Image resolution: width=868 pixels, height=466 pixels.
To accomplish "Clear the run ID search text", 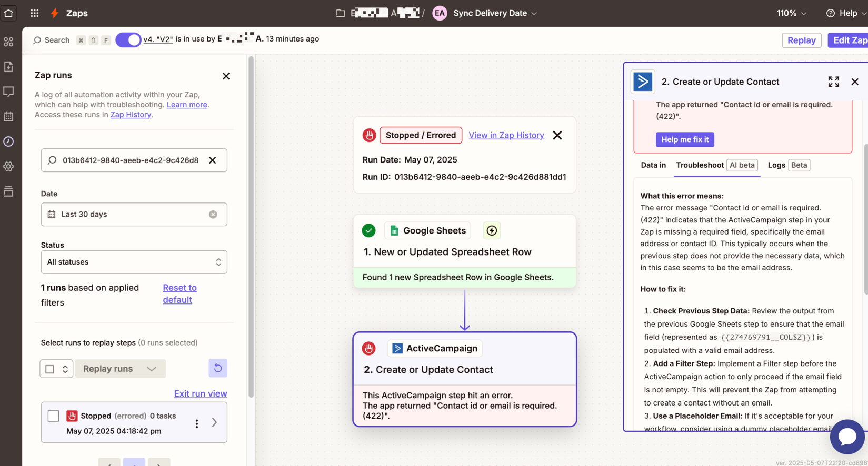I will (x=213, y=160).
